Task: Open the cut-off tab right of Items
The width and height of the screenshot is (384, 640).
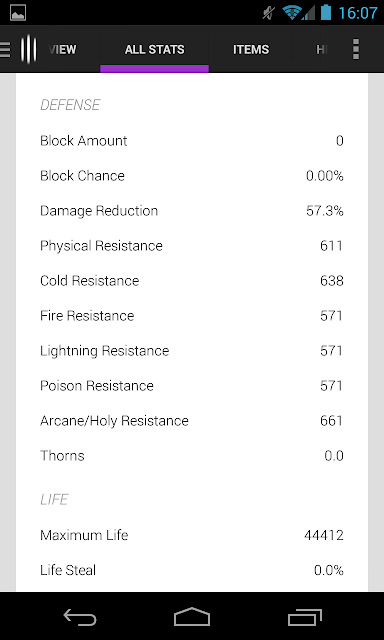Action: [x=322, y=49]
